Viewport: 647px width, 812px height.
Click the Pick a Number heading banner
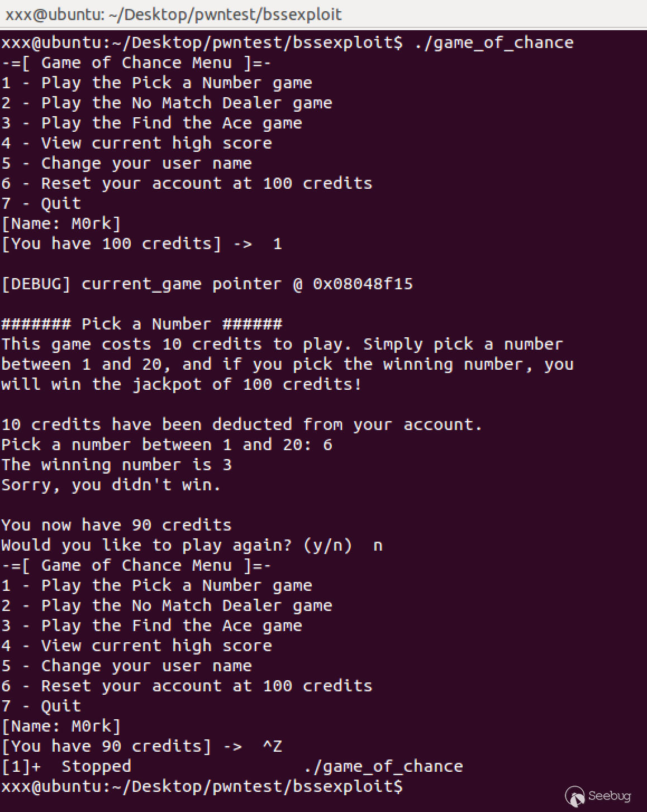tap(142, 324)
